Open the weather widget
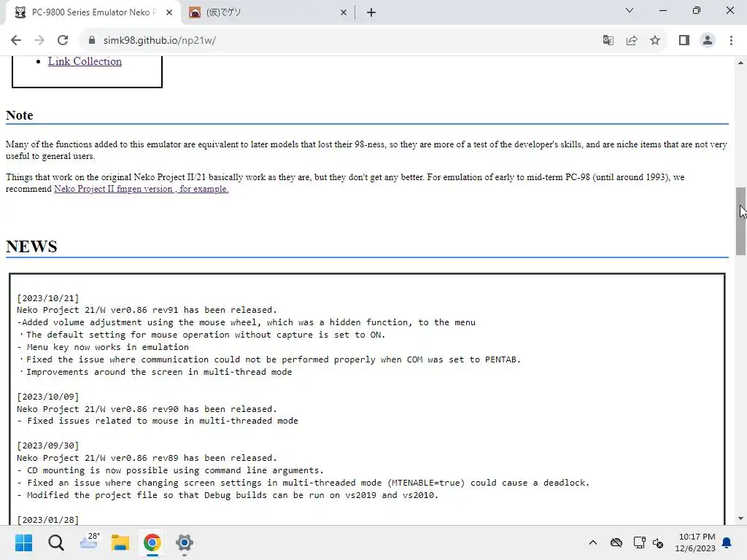Screen dimensions: 747x560 pos(88,542)
